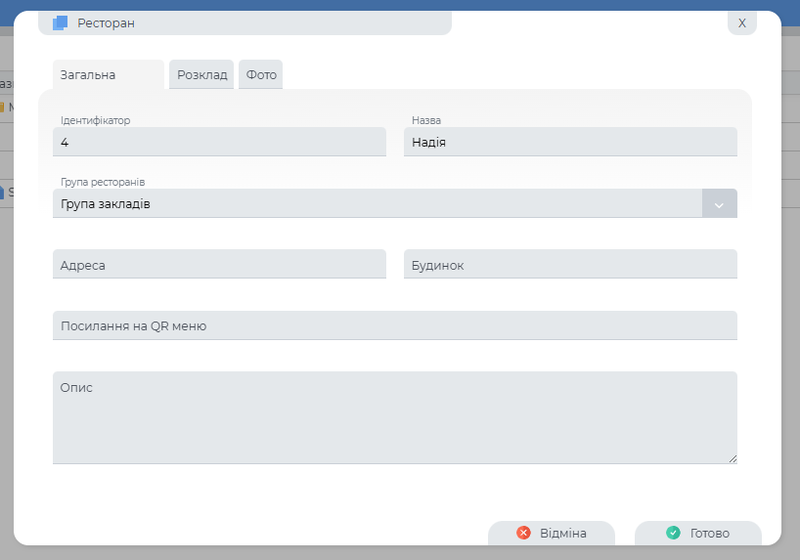
Task: Click the green checkmark icon beside Готово
Action: pyautogui.click(x=673, y=533)
